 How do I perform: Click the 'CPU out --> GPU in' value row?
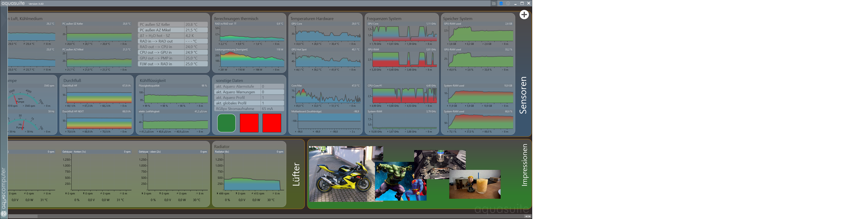point(172,52)
